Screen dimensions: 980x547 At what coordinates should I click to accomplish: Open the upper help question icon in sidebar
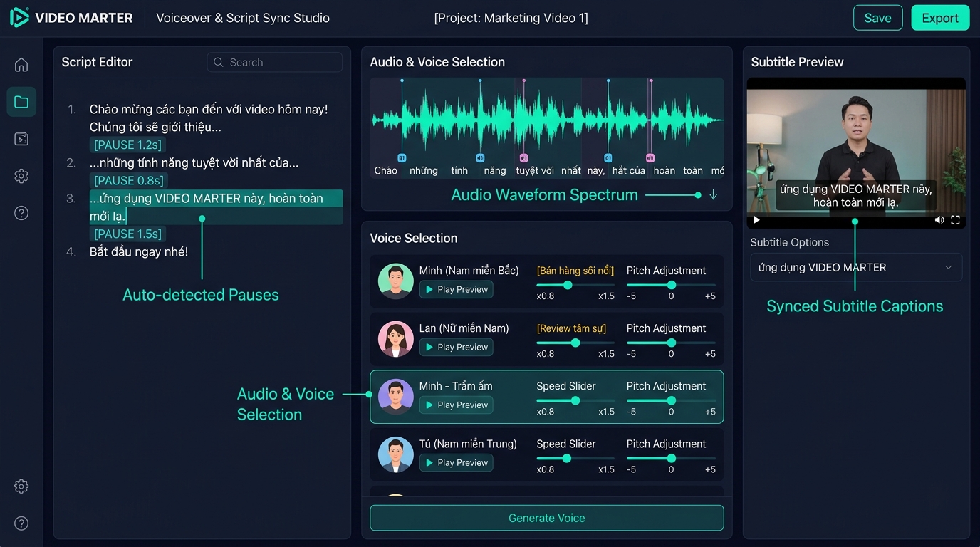[x=21, y=213]
